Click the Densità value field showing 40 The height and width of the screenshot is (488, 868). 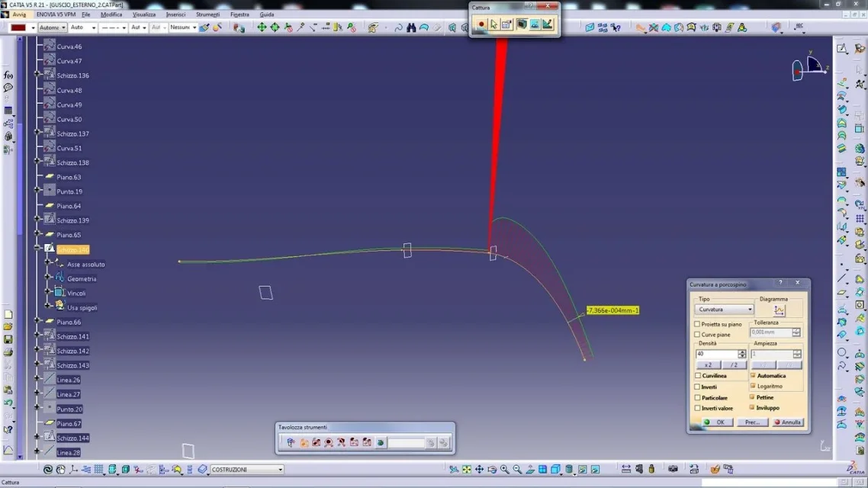tap(716, 354)
